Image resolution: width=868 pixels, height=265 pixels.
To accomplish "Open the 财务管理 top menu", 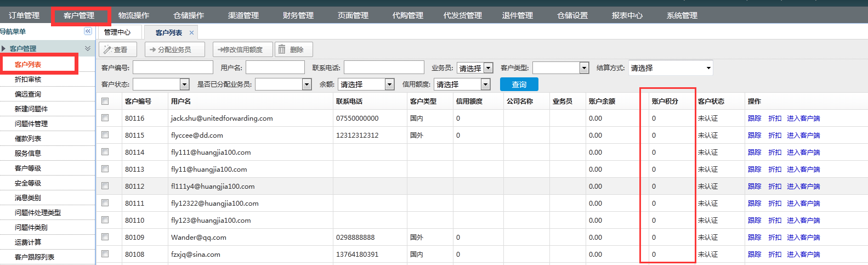I will click(x=298, y=15).
